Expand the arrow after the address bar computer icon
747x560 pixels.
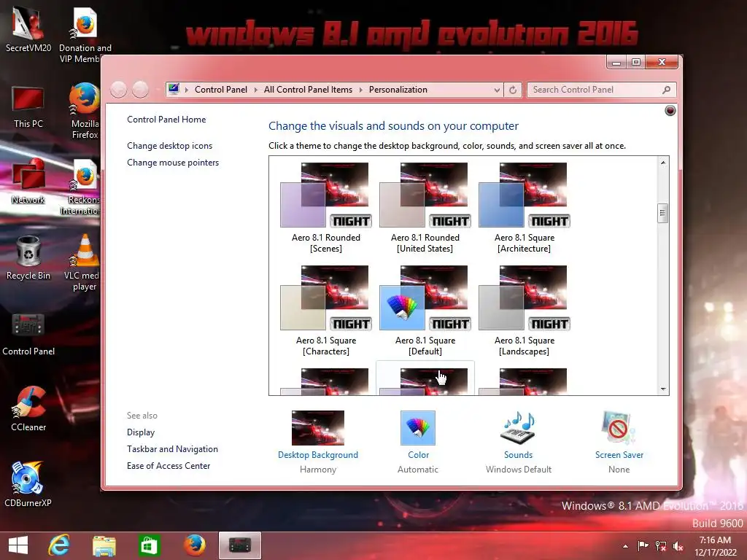(x=187, y=90)
